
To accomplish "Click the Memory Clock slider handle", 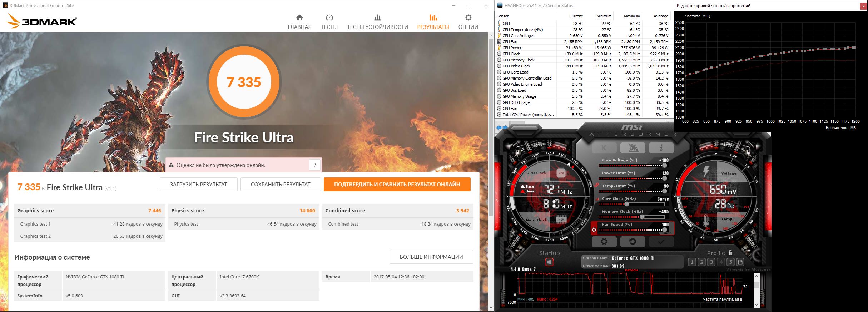I will click(642, 217).
